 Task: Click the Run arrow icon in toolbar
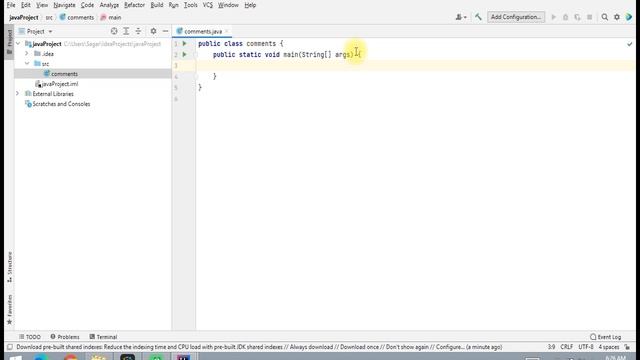[x=553, y=17]
